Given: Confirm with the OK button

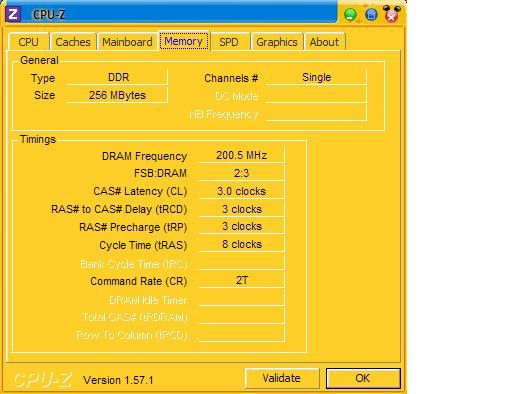Looking at the screenshot, I should pos(363,378).
